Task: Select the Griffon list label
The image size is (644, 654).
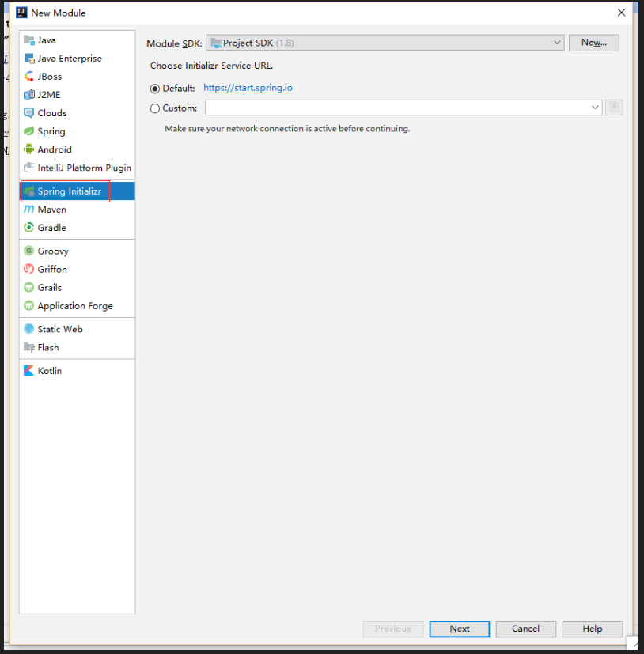Action: coord(52,270)
